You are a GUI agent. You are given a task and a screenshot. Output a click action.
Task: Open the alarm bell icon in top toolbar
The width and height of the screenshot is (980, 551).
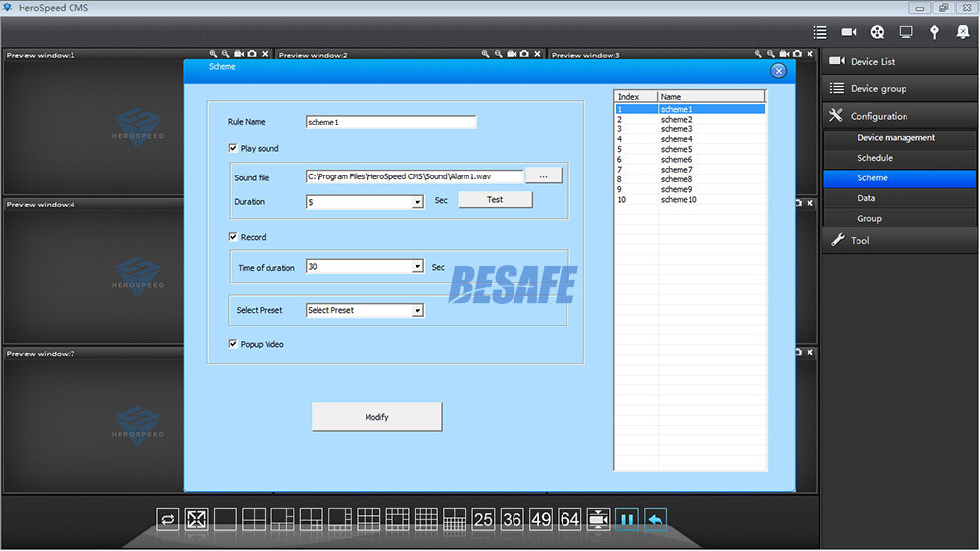(962, 32)
